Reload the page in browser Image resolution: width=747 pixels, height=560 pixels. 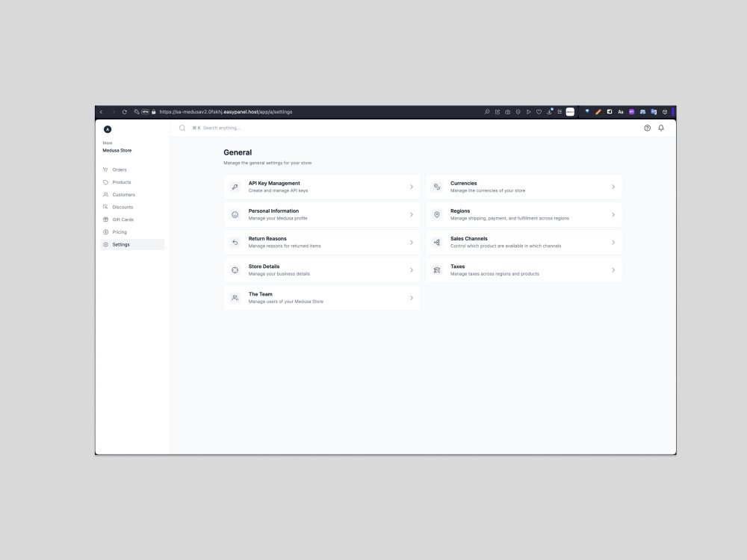coord(125,112)
